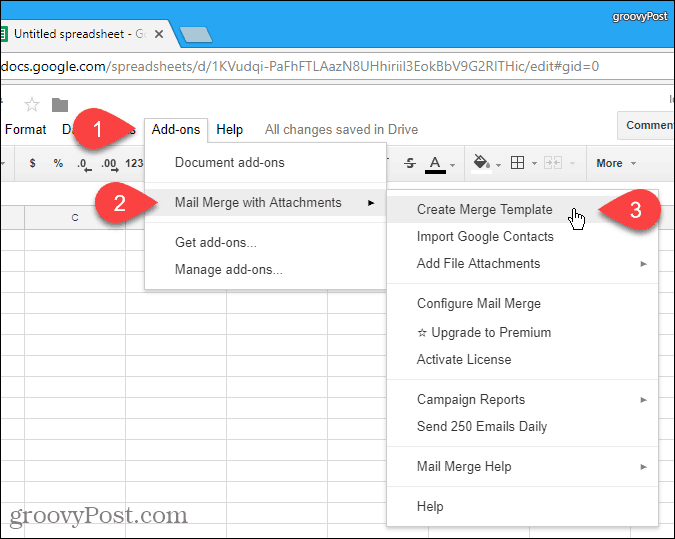Expand Add File Attachments submenu
This screenshot has width=675, height=539.
pyautogui.click(x=523, y=263)
